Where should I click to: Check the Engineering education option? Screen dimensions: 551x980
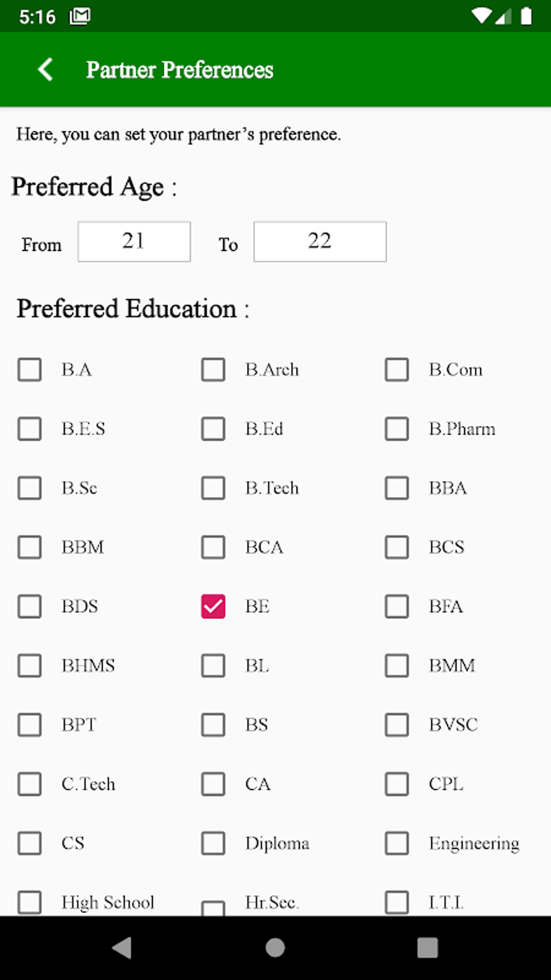tap(397, 843)
